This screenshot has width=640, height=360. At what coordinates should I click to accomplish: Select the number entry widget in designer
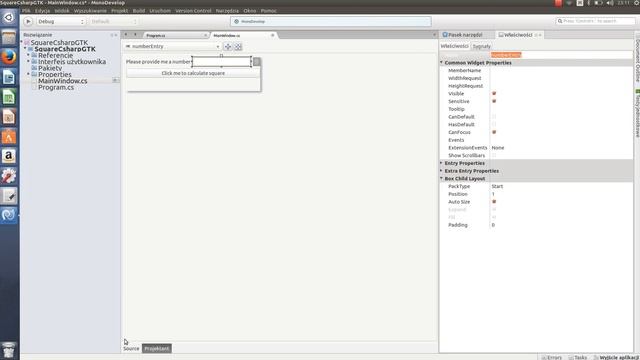coord(222,62)
